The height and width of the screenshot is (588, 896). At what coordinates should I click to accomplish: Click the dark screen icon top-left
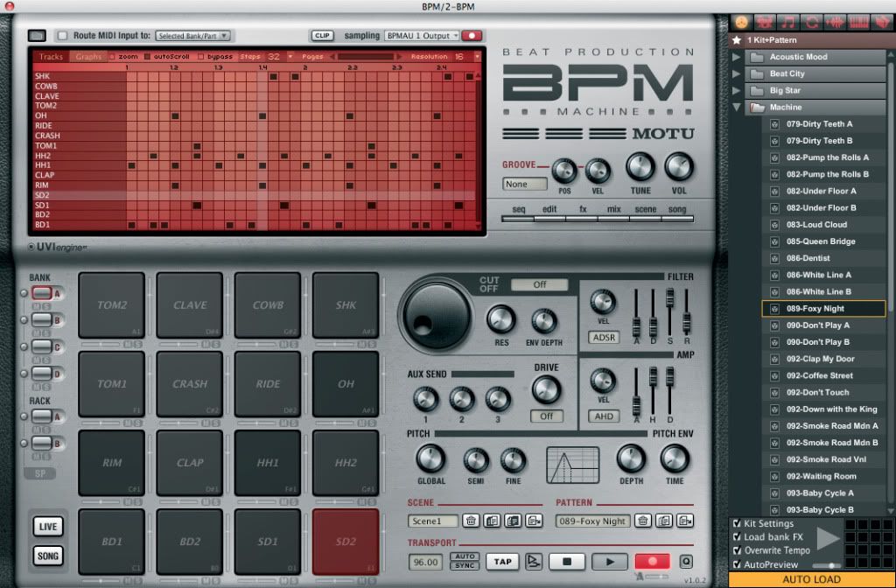(x=37, y=35)
